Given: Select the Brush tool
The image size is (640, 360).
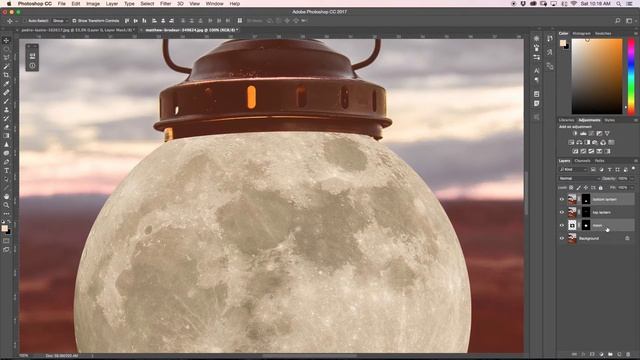Looking at the screenshot, I should pyautogui.click(x=6, y=101).
